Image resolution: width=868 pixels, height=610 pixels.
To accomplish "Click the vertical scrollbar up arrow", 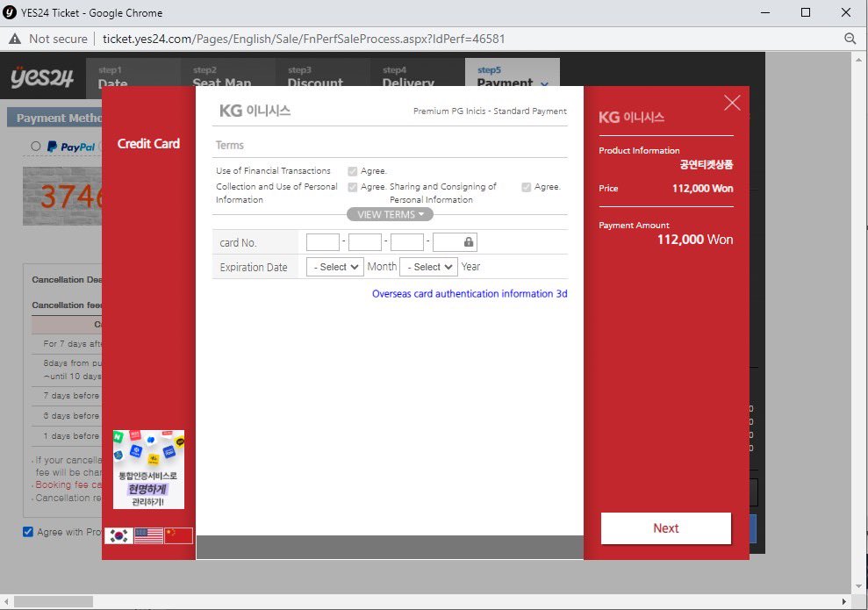I will click(858, 59).
